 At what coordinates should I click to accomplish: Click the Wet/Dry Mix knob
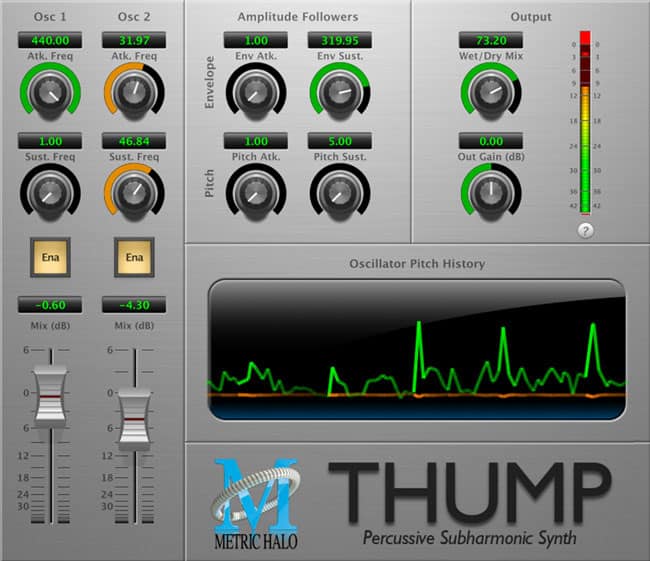(491, 92)
